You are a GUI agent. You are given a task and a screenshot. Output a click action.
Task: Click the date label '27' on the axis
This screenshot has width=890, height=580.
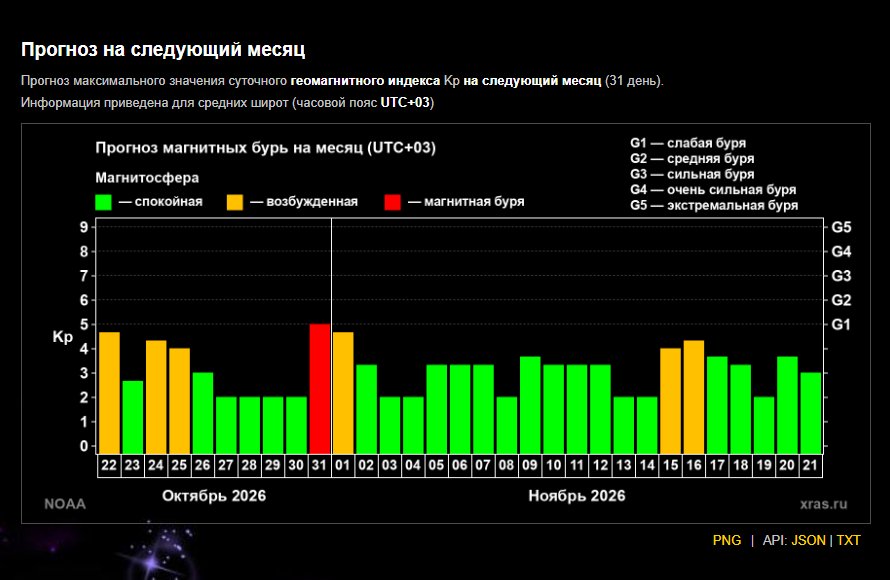pyautogui.click(x=225, y=465)
